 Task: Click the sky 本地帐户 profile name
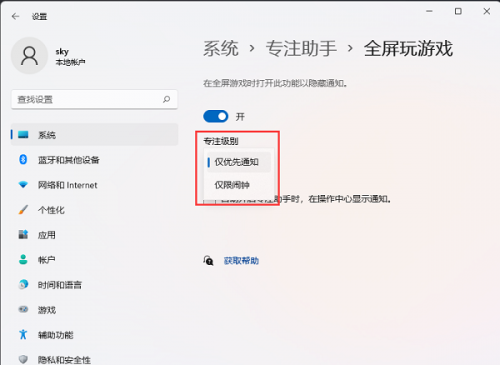click(70, 57)
